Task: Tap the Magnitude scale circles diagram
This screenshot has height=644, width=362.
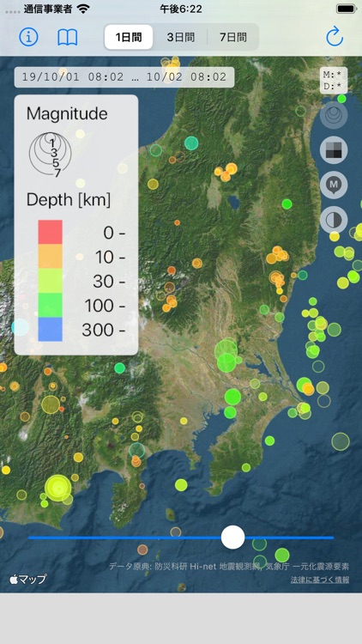Action: click(x=51, y=155)
